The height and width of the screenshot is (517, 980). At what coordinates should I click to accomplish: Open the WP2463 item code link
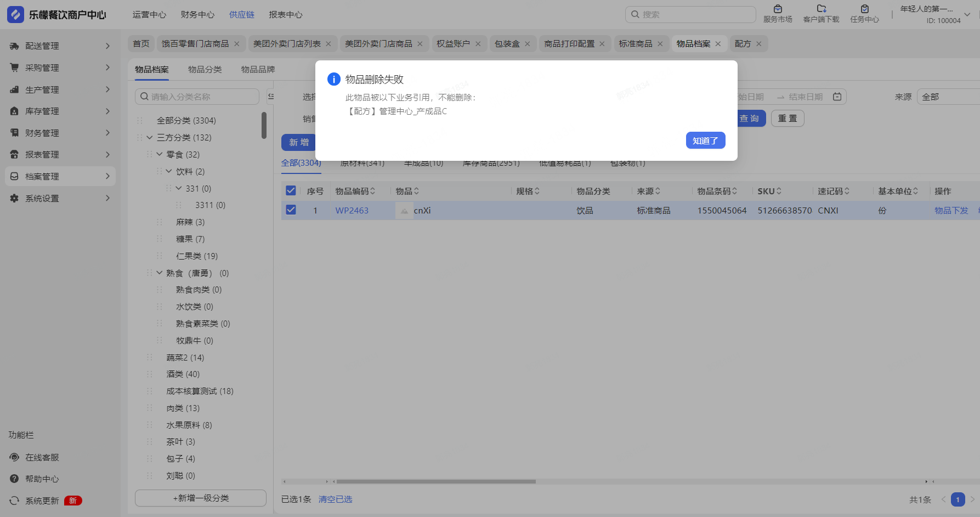point(352,211)
